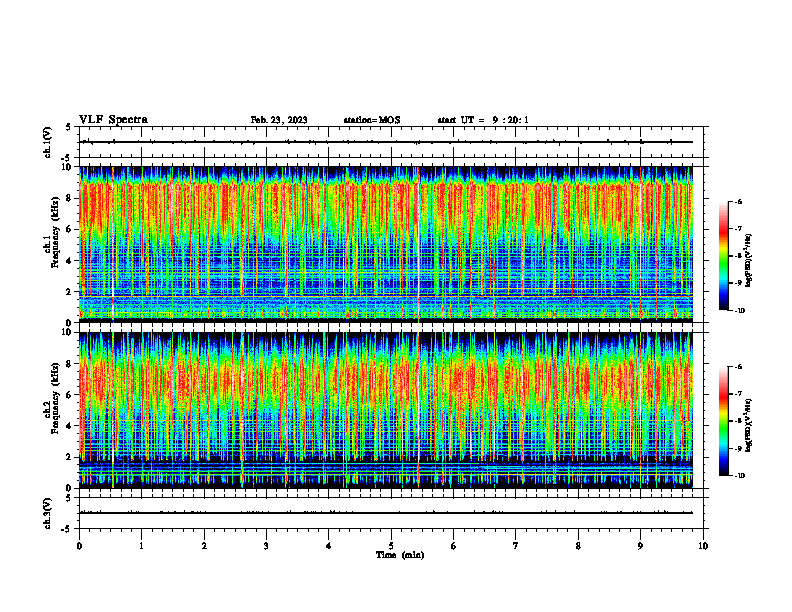Click the "-7" label on ch.1 color scale
The width and height of the screenshot is (792, 612).
(x=738, y=229)
